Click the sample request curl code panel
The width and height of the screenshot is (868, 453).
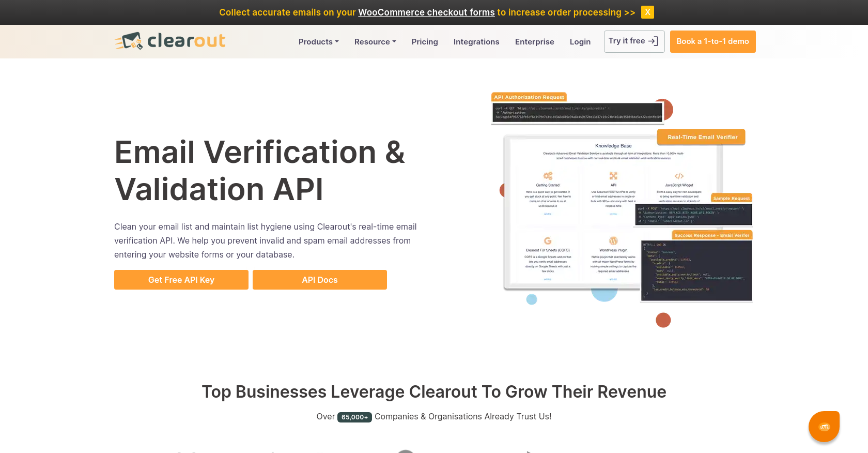point(693,215)
